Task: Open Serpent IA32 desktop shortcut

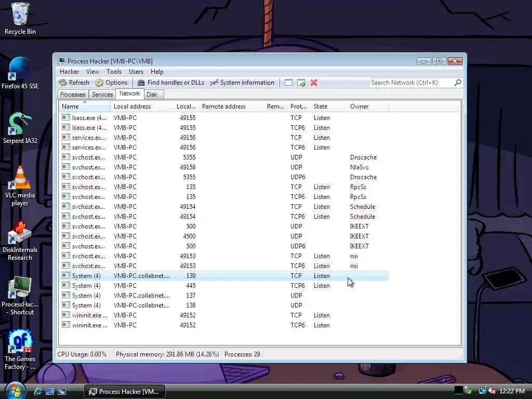Action: click(20, 128)
